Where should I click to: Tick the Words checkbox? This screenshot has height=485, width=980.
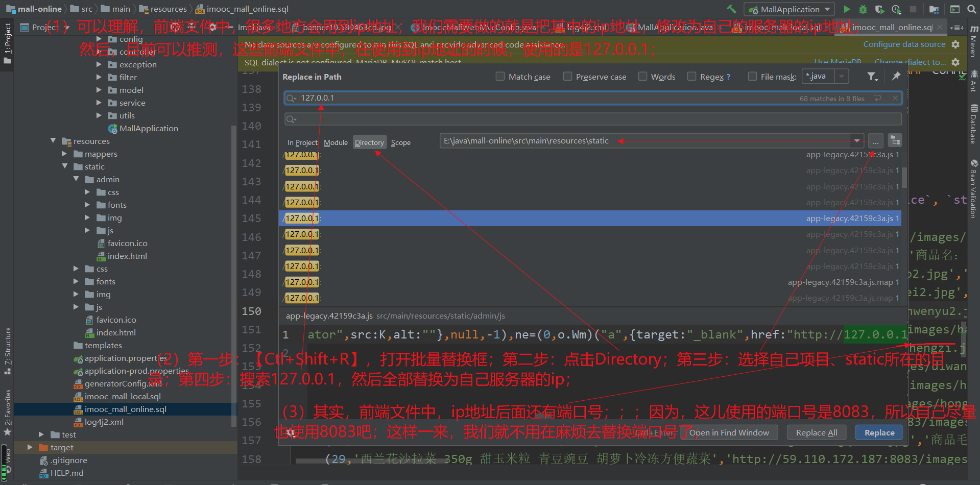coord(642,77)
